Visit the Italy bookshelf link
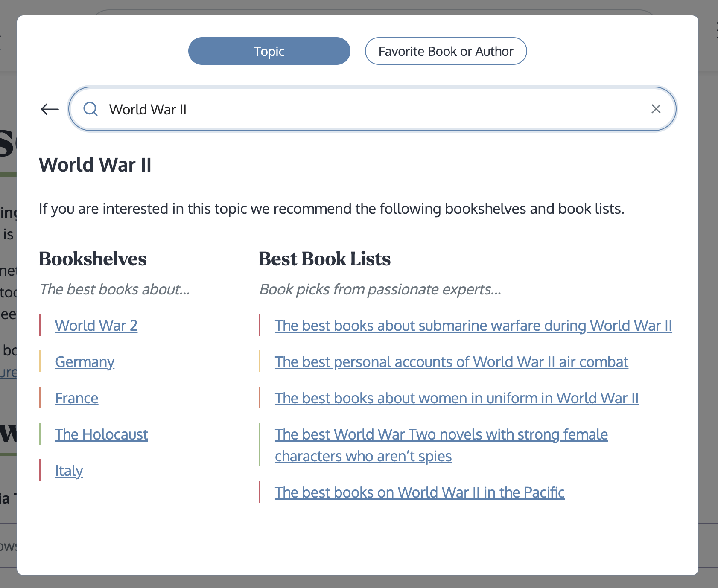This screenshot has height=588, width=718. (69, 471)
